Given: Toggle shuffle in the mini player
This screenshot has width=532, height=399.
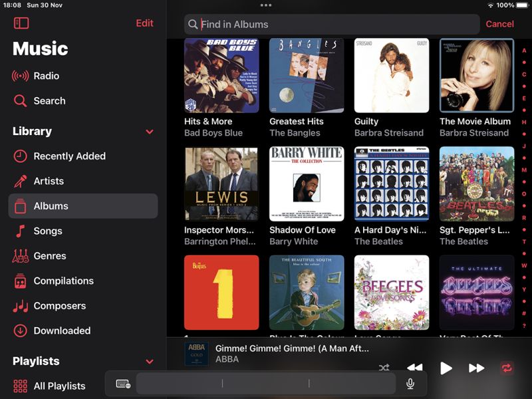Looking at the screenshot, I should coord(384,368).
